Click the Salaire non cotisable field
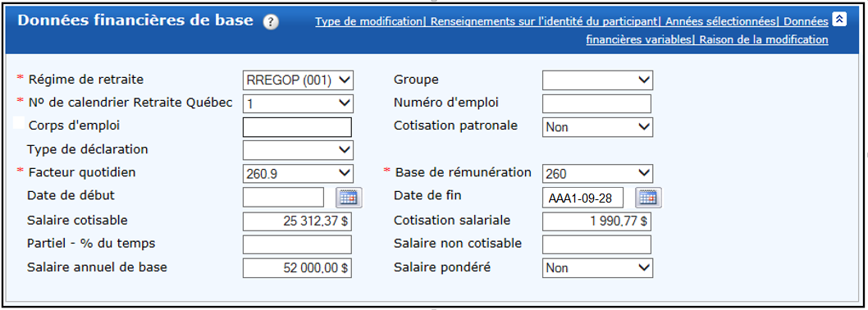 point(596,244)
